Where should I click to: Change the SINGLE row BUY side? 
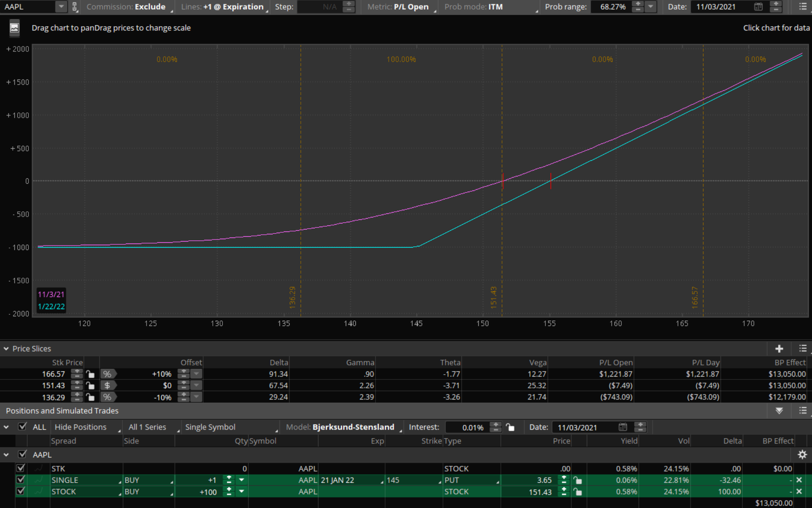click(x=149, y=480)
